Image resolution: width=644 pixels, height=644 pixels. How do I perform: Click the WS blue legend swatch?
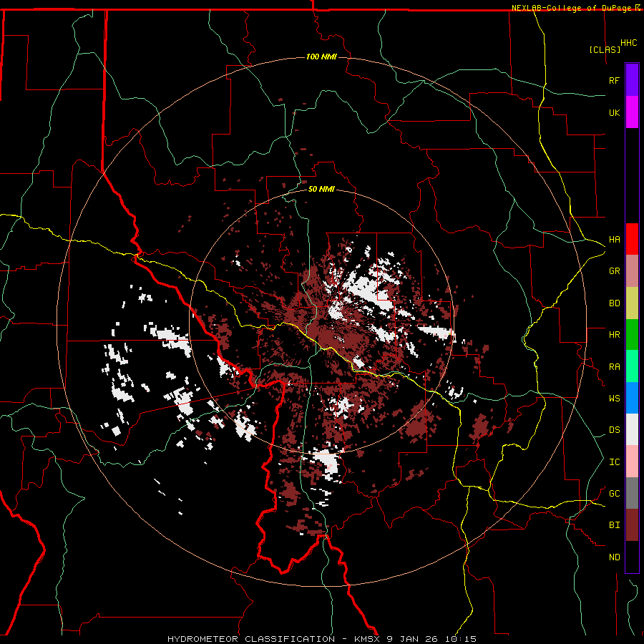(632, 398)
